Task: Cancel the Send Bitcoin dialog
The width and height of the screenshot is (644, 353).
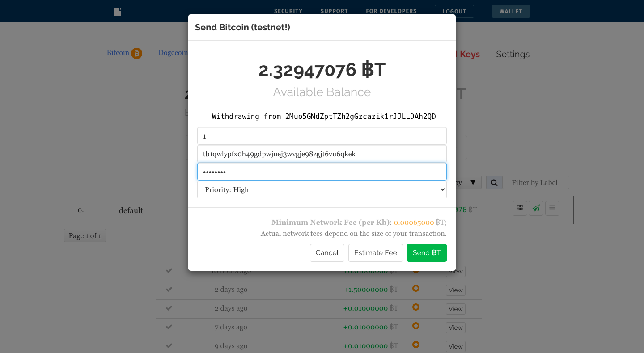Action: coord(327,253)
